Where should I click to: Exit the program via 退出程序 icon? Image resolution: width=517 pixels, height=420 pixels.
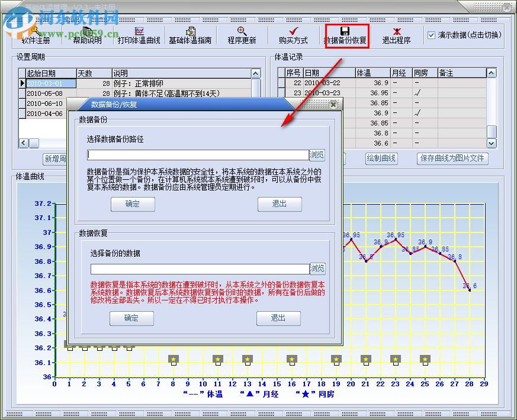[x=397, y=35]
